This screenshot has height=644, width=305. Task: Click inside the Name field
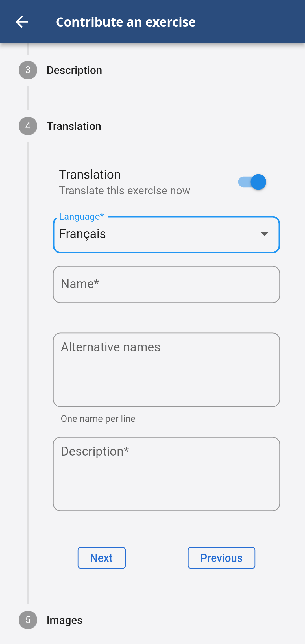[167, 284]
